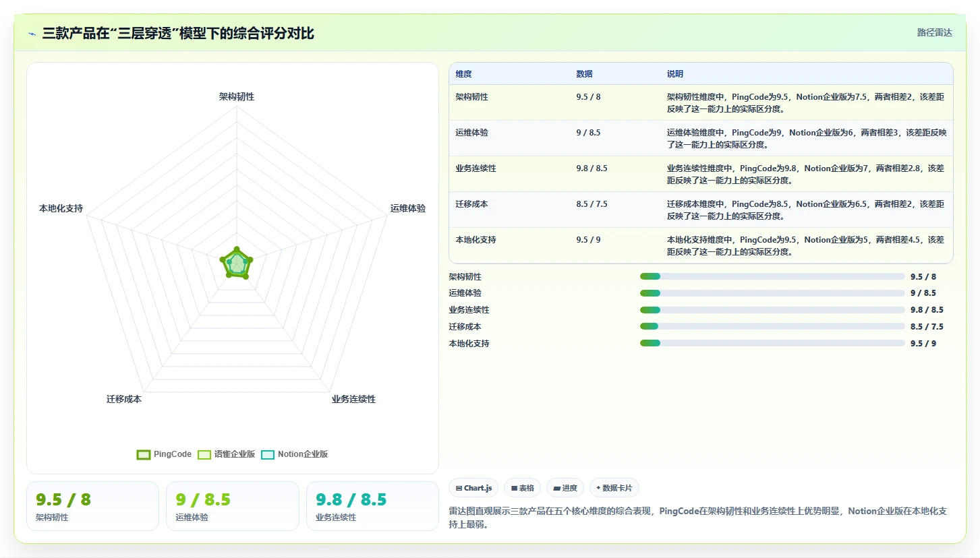This screenshot has width=980, height=558.
Task: Select the 架构韧性 row name in table
Action: coord(471,97)
